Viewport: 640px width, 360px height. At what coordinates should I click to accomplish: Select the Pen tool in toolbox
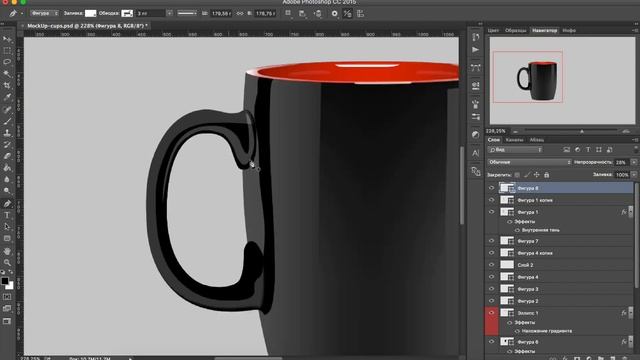coord(7,204)
